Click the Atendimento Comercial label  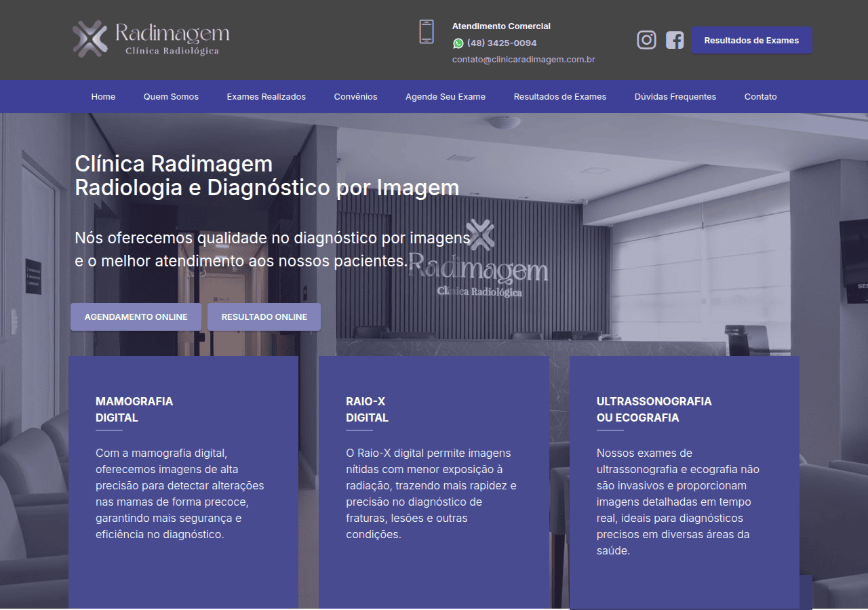point(501,26)
